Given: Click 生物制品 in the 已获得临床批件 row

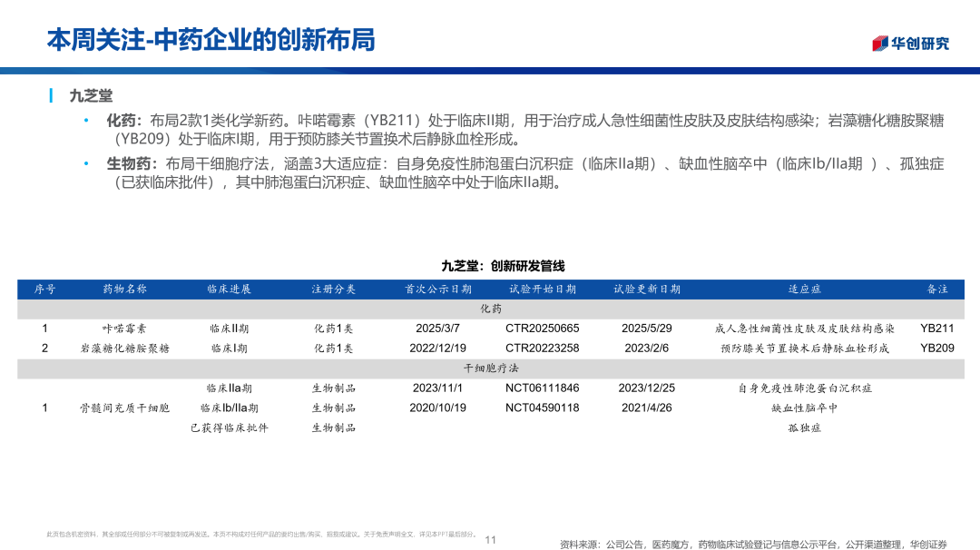Looking at the screenshot, I should [334, 428].
